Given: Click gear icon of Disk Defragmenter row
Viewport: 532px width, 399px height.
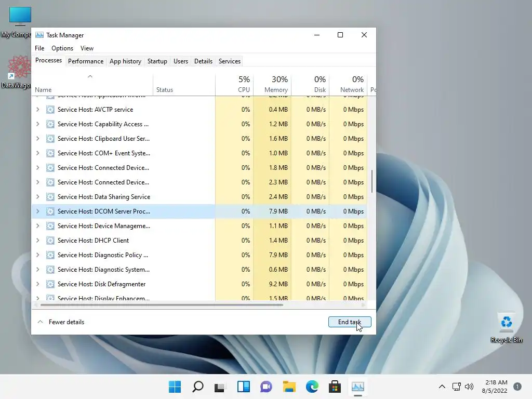Looking at the screenshot, I should (50, 284).
